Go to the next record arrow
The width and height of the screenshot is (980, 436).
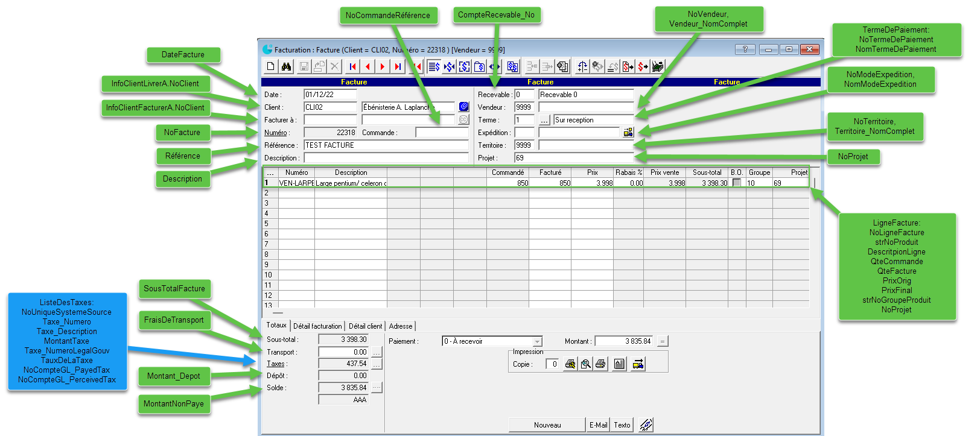383,66
